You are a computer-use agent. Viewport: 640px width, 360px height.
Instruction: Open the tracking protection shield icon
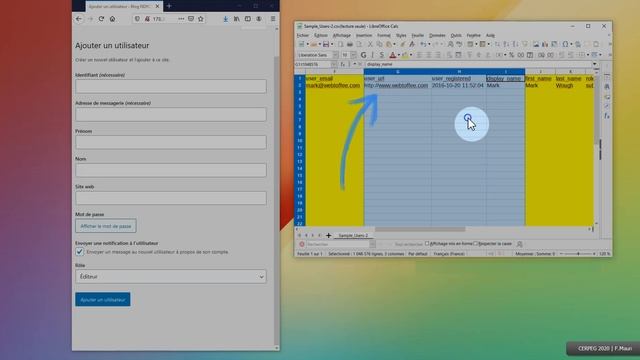tap(137, 19)
